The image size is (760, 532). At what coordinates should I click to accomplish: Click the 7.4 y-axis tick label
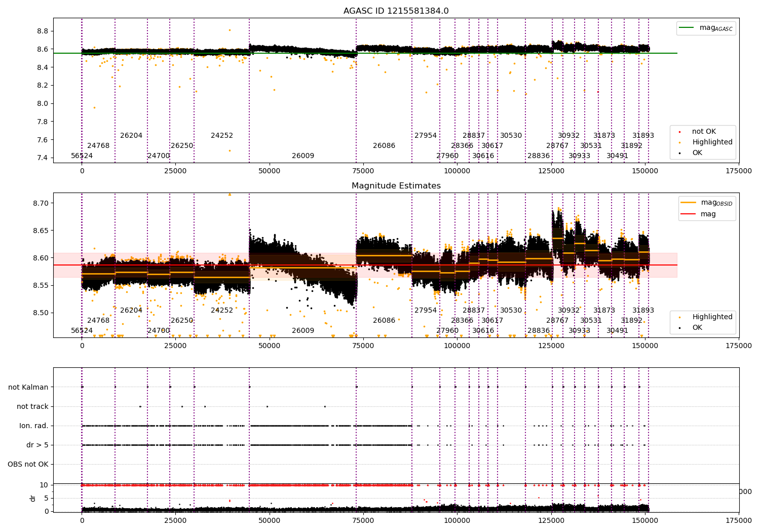point(43,158)
